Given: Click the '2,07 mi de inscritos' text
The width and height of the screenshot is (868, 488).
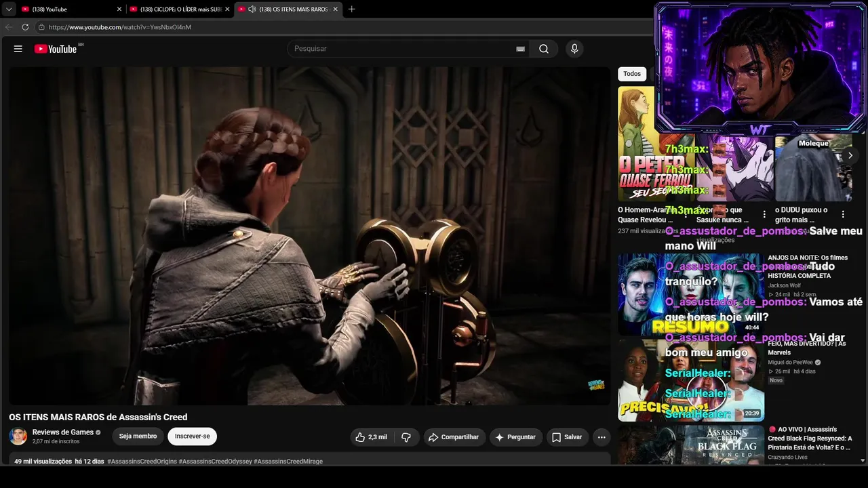Looking at the screenshot, I should (56, 441).
